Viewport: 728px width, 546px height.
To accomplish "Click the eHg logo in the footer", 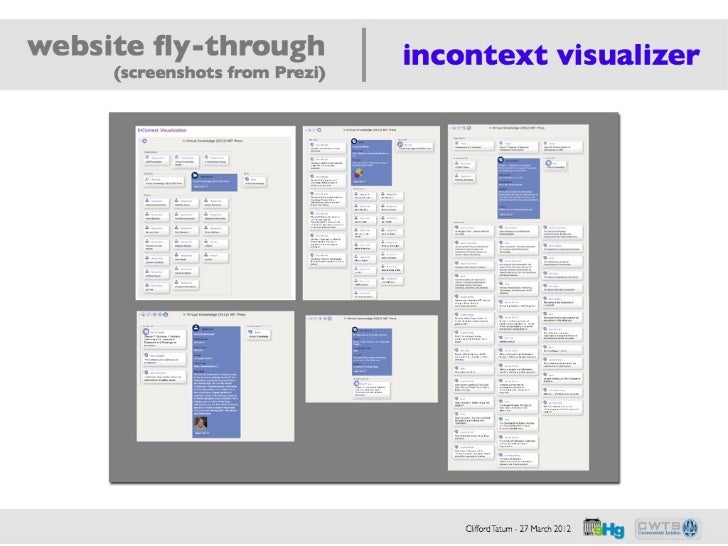I will click(604, 528).
